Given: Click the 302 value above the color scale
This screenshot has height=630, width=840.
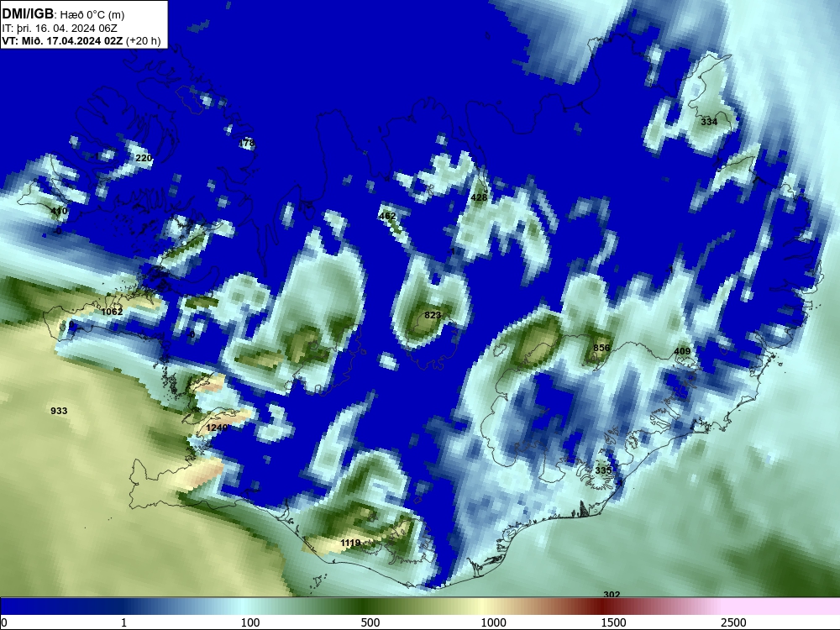Looking at the screenshot, I should pos(612,594).
